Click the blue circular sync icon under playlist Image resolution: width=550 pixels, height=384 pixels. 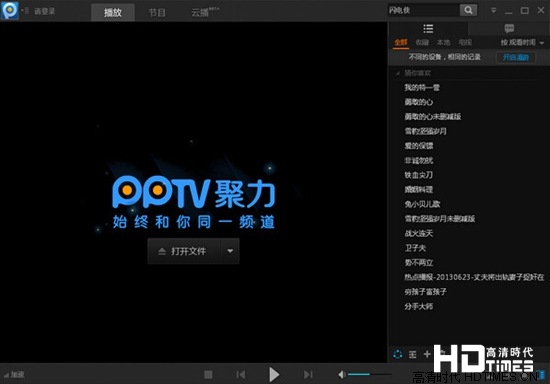coord(398,354)
